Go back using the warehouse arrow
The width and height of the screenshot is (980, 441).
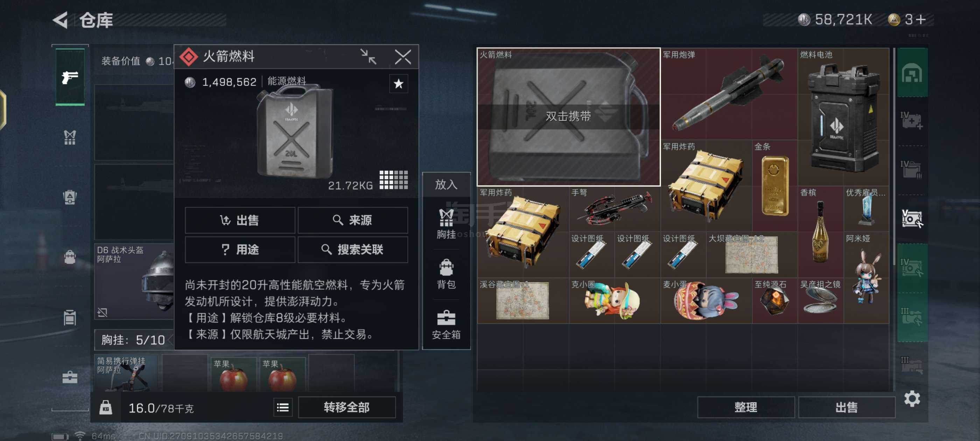tap(61, 20)
